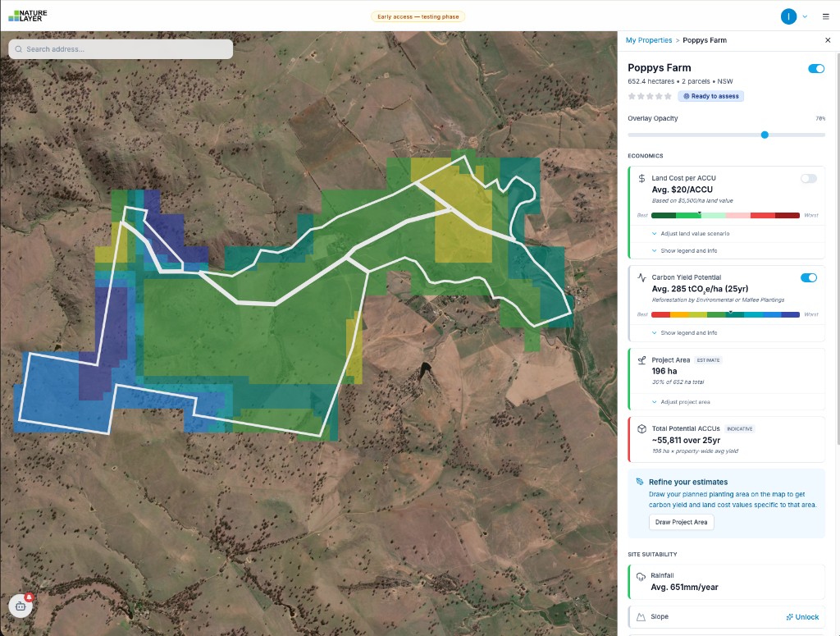
Task: Click the NatureLayer logo
Action: pos(30,14)
